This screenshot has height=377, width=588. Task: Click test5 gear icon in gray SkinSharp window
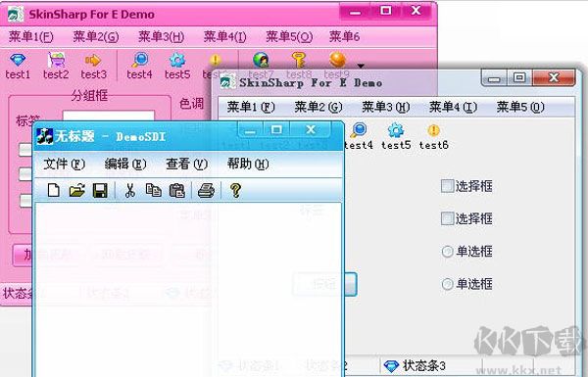tap(396, 130)
